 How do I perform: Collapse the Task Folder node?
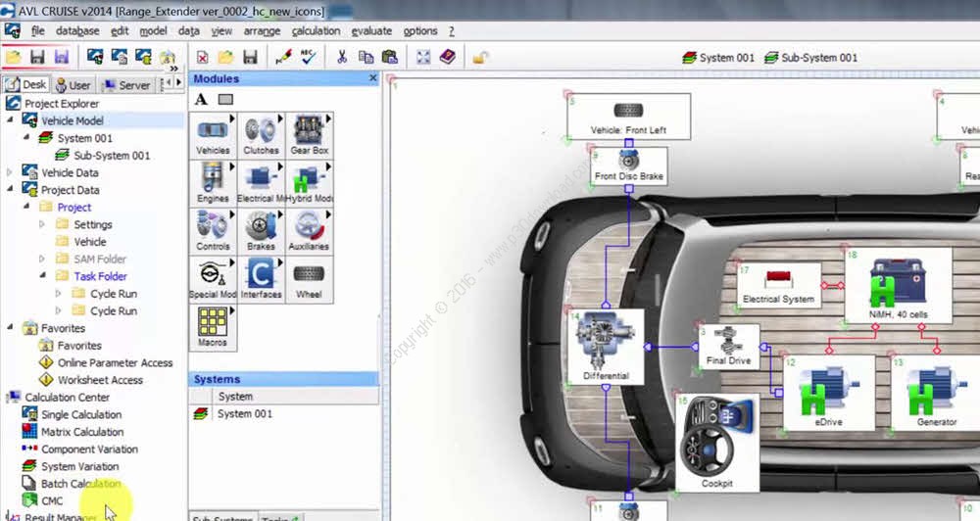[x=42, y=274]
